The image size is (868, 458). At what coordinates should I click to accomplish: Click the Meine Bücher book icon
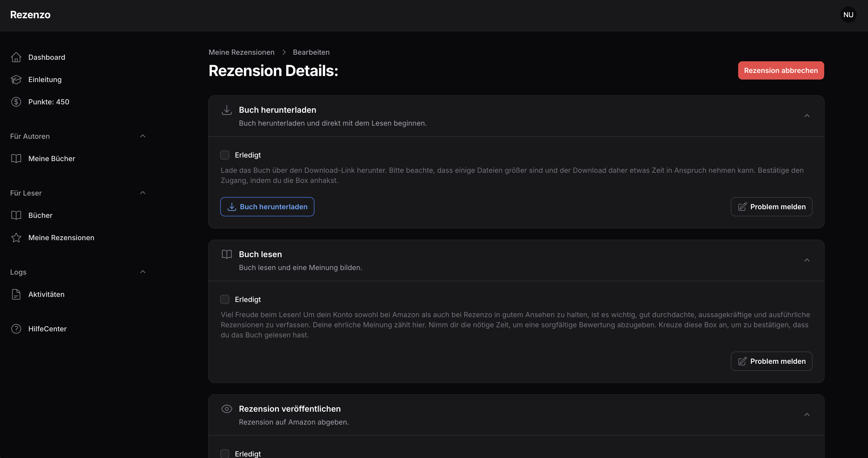coord(16,159)
